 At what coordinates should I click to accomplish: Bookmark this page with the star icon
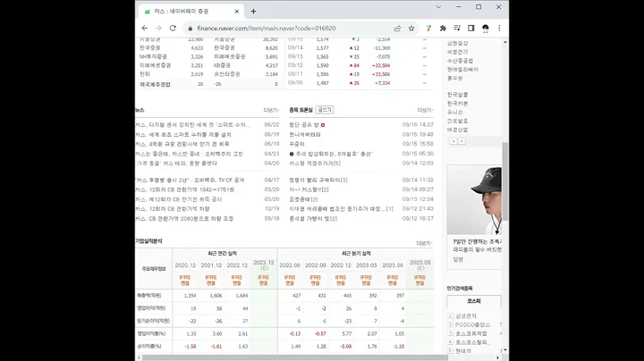(x=411, y=29)
